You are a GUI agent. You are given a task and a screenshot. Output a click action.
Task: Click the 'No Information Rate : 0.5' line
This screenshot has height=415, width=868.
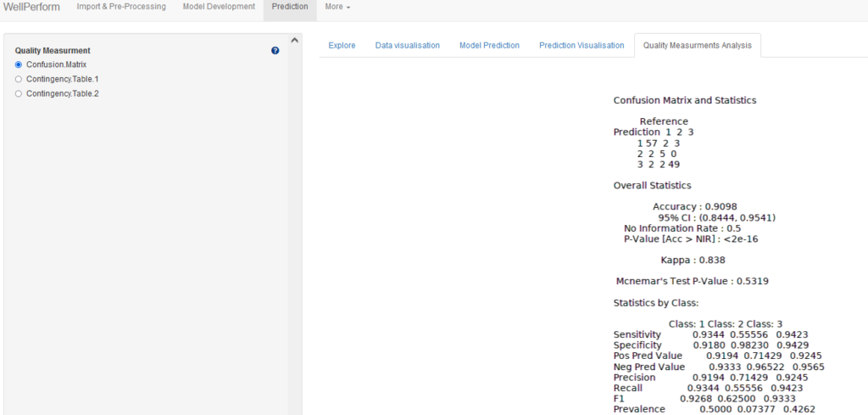point(682,228)
